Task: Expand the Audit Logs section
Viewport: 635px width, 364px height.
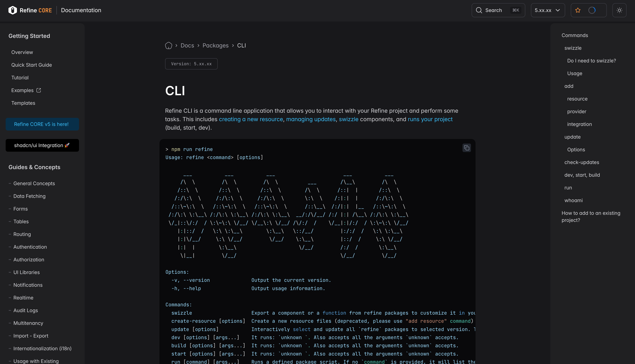Action: coord(26,311)
